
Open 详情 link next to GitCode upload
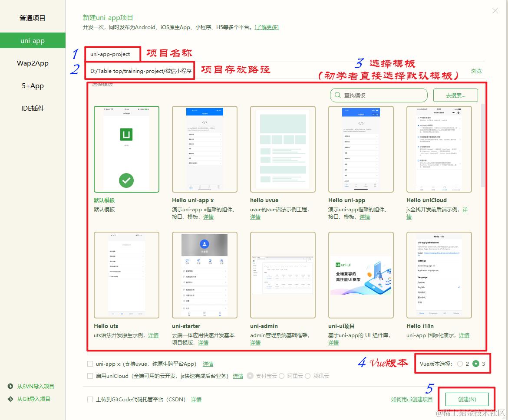pos(196,400)
